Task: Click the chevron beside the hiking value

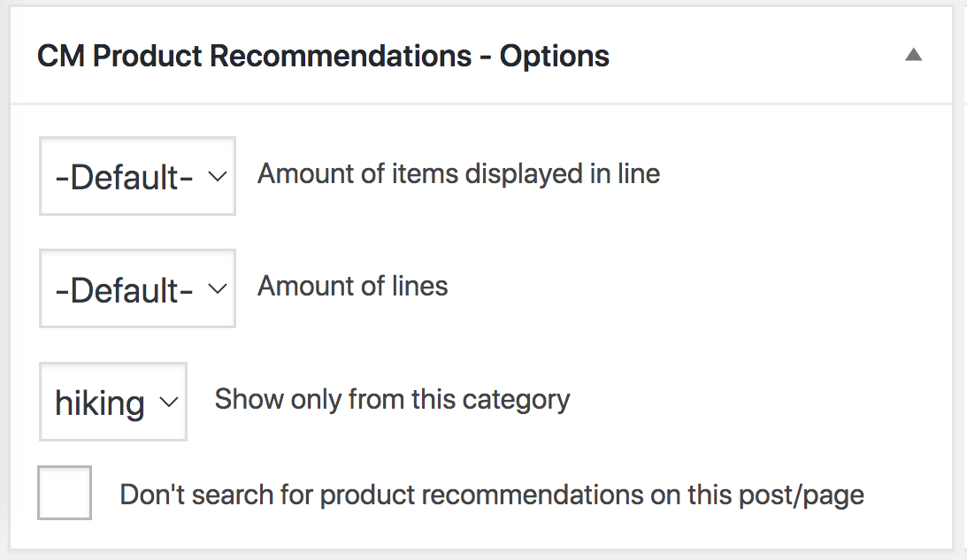Action: tap(168, 403)
